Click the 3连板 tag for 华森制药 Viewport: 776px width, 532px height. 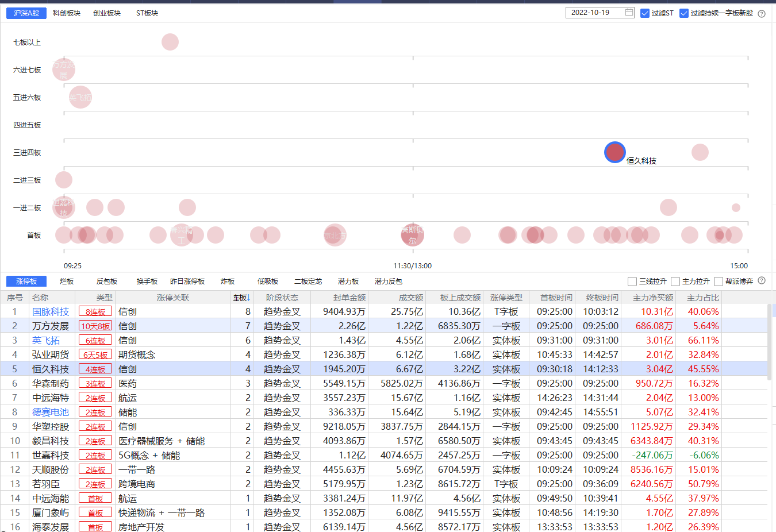pyautogui.click(x=95, y=383)
